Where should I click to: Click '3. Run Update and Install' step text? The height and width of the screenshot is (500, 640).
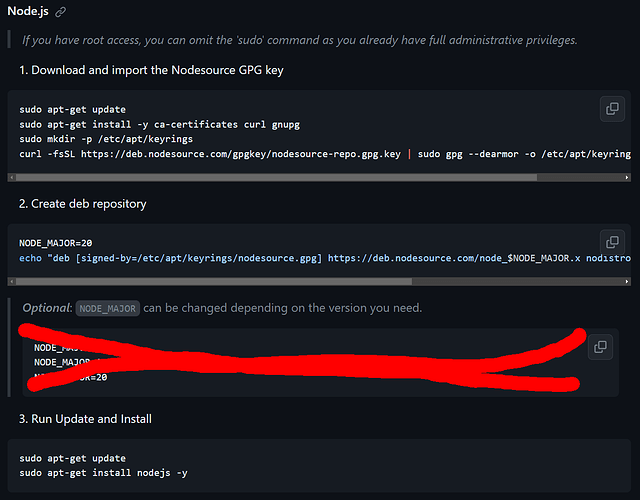[x=85, y=419]
